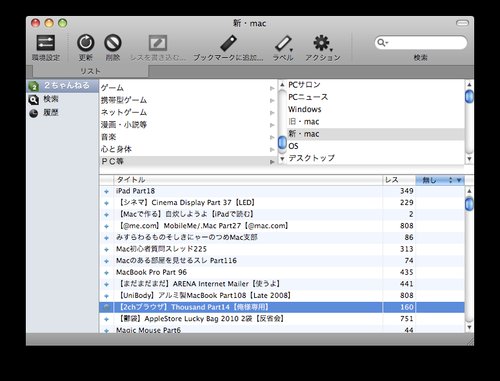
Task: Click the 349 response count cell
Action: click(x=399, y=191)
